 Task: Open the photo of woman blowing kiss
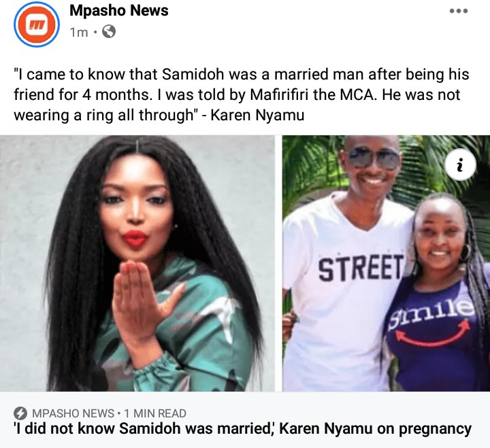point(137,263)
